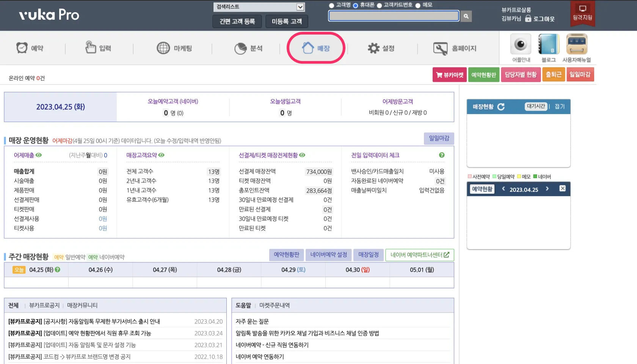
Task: Click the search magnifier button
Action: click(466, 16)
